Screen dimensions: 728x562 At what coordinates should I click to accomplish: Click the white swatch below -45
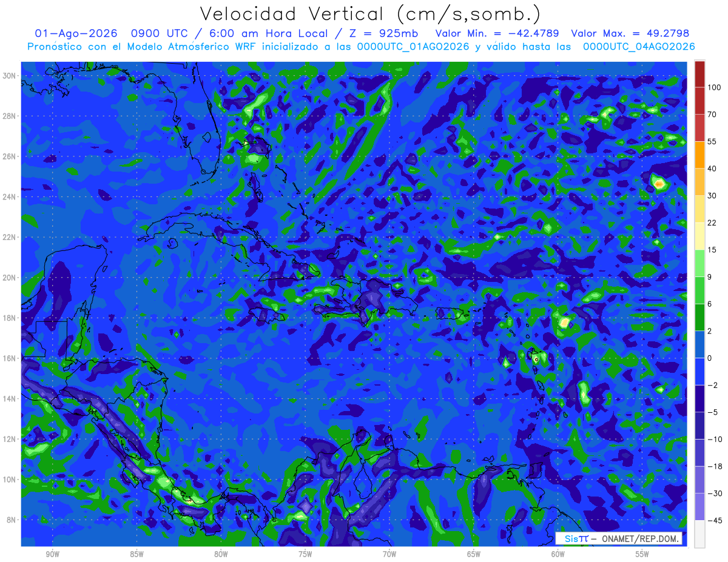pyautogui.click(x=699, y=534)
